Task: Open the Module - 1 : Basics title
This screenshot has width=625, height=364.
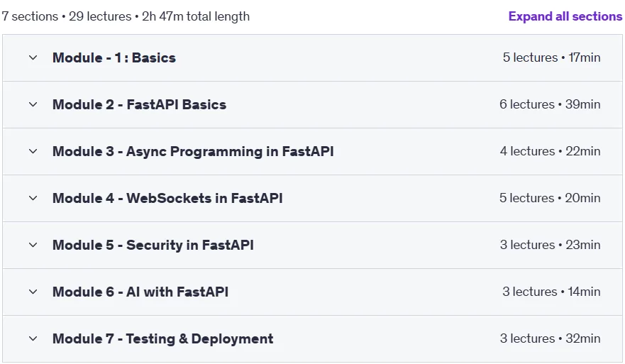Action: point(114,57)
